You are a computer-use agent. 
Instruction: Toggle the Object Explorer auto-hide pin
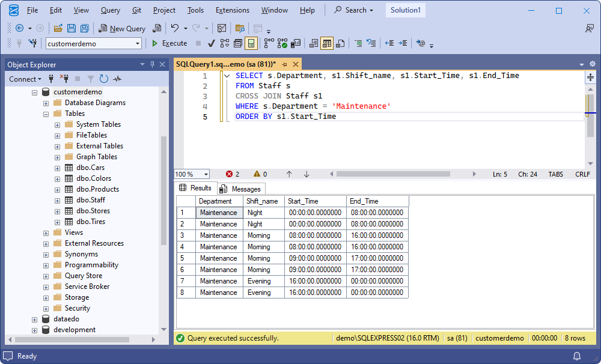click(152, 64)
